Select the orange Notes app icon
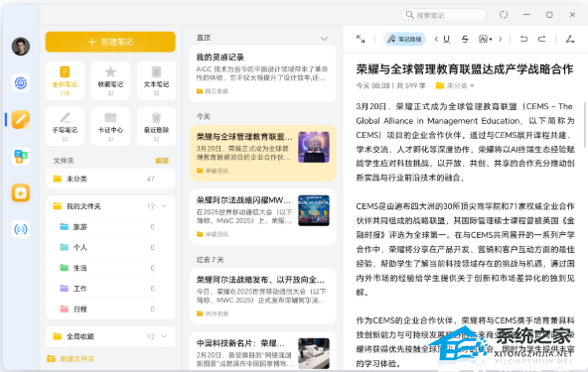 [21, 119]
